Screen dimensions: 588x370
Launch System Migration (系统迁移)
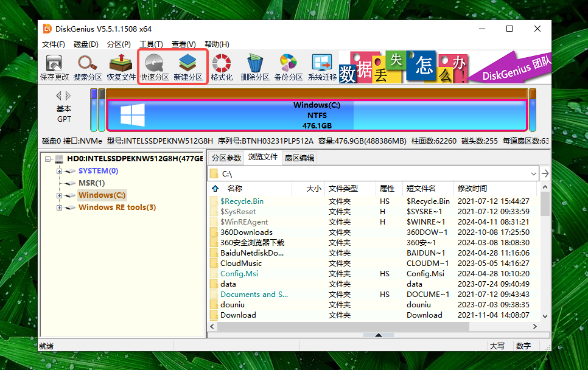click(x=322, y=68)
